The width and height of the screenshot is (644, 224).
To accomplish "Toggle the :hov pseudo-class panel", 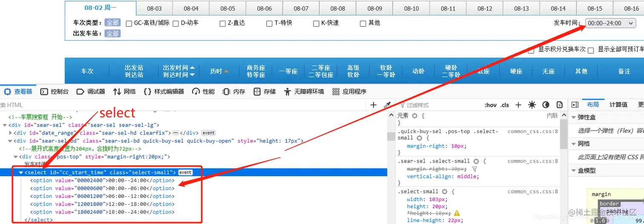I will pos(491,105).
